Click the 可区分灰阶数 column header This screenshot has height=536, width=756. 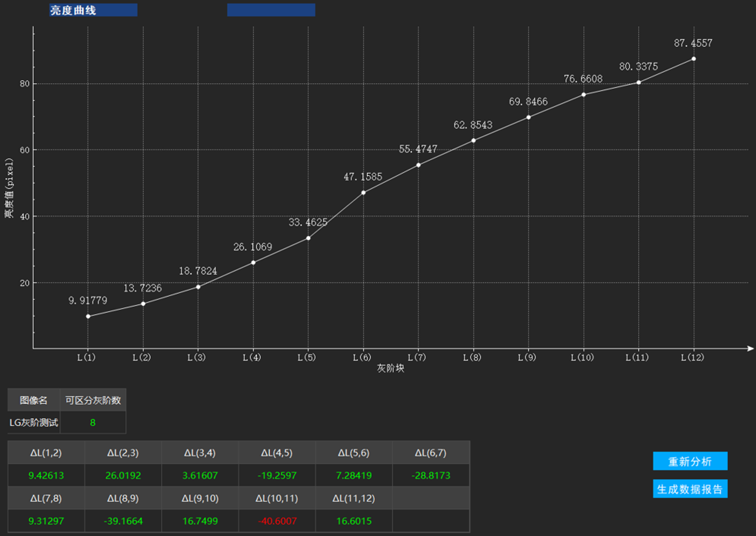coord(93,400)
